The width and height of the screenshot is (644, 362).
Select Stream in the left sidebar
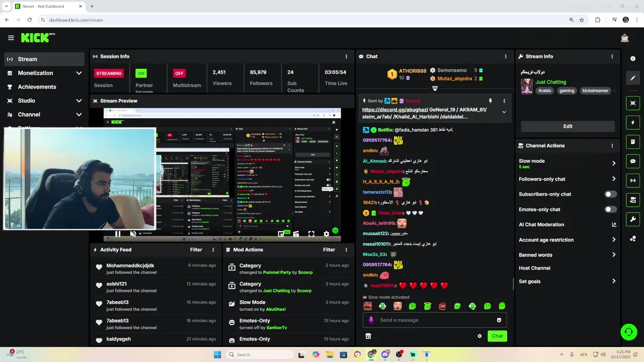(45, 59)
